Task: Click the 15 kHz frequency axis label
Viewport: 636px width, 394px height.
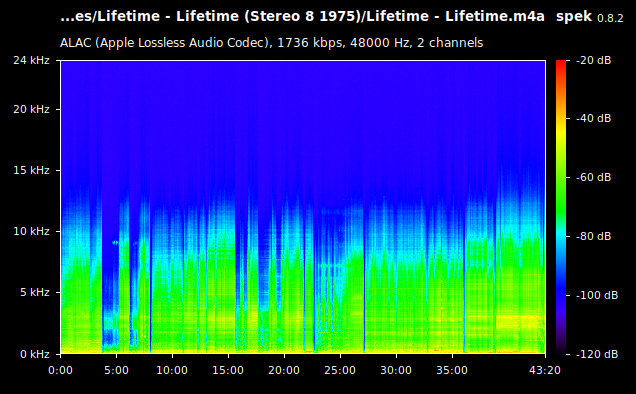Action: [x=31, y=170]
